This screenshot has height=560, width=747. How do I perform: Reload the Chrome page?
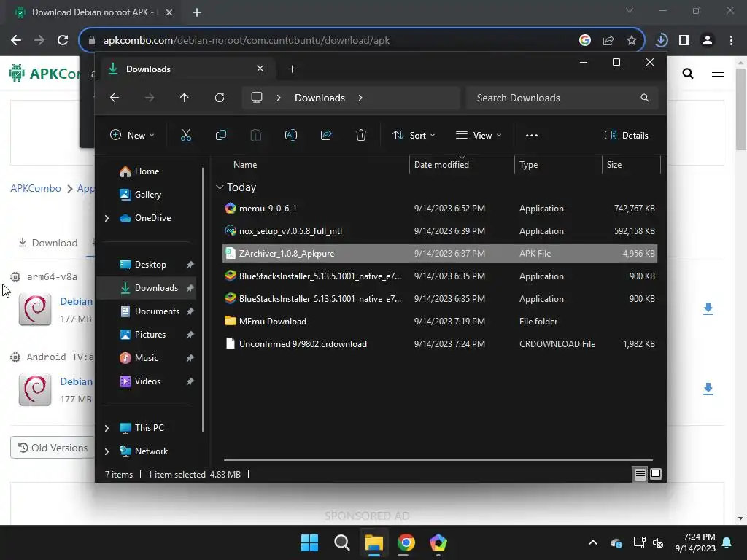click(63, 40)
